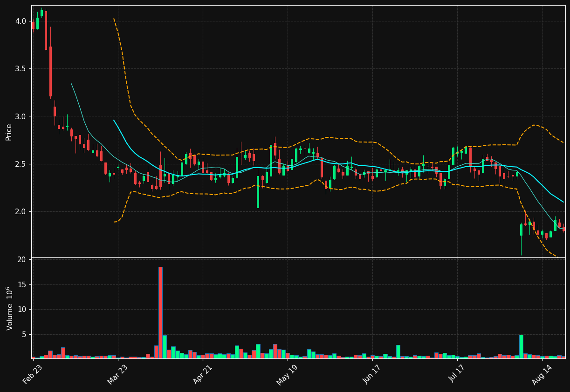Image resolution: width=570 pixels, height=392 pixels.
Task: Click the "Price" axis title
Action: pyautogui.click(x=9, y=132)
